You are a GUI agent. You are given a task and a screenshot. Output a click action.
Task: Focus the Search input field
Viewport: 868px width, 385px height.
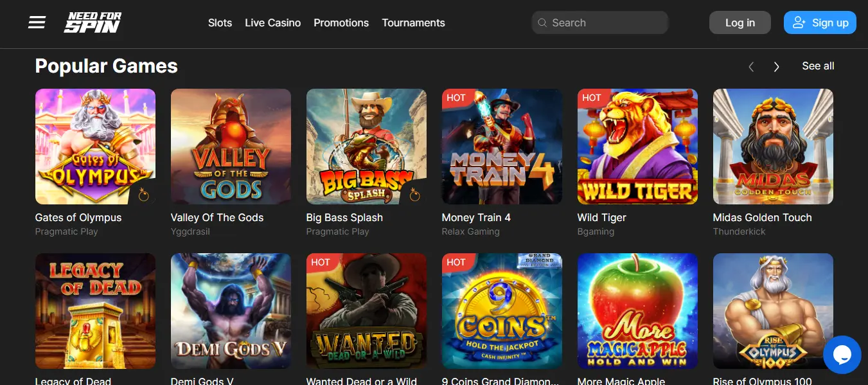click(600, 22)
